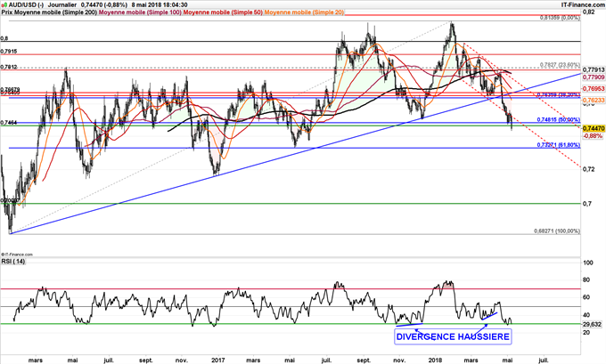Click the mars label right after 2018
The image size is (606, 364).
point(471,360)
